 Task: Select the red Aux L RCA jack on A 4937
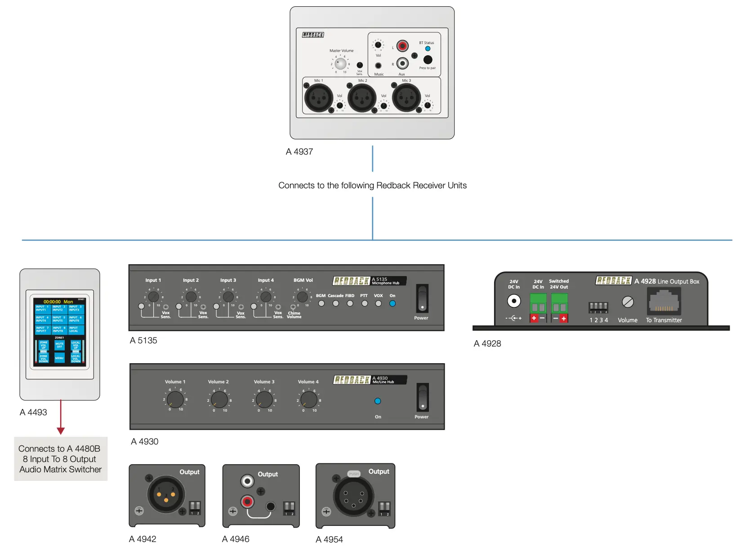click(x=402, y=46)
